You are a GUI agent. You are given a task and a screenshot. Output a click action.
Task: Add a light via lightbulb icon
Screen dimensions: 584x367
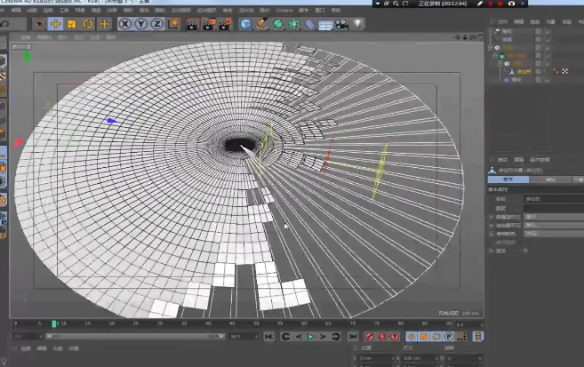(358, 24)
